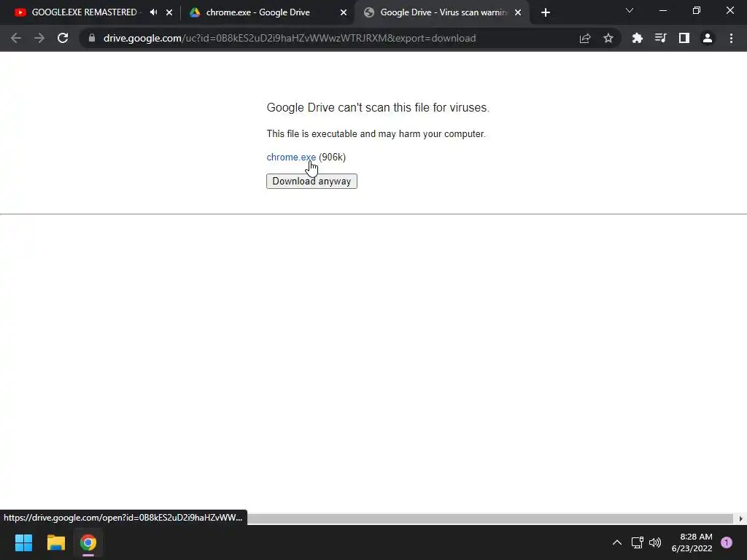Click the Chrome taskbar icon
Viewport: 747px width, 560px height.
click(x=88, y=542)
